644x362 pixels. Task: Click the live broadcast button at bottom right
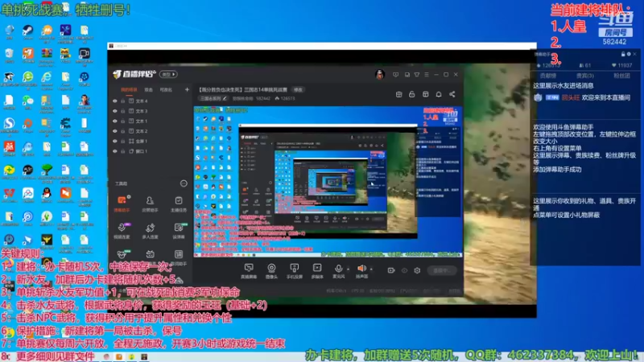pyautogui.click(x=441, y=270)
